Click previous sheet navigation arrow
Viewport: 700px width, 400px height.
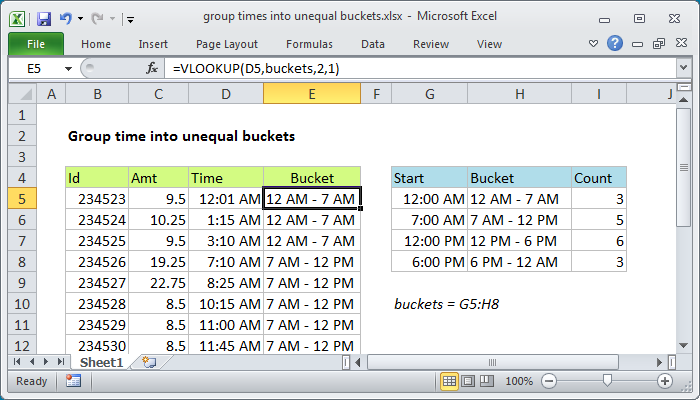(32, 362)
